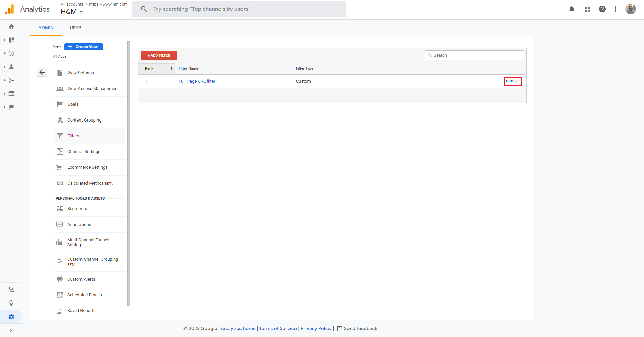644x337 pixels.
Task: Expand the left navigation sidebar chevron
Action: click(11, 331)
